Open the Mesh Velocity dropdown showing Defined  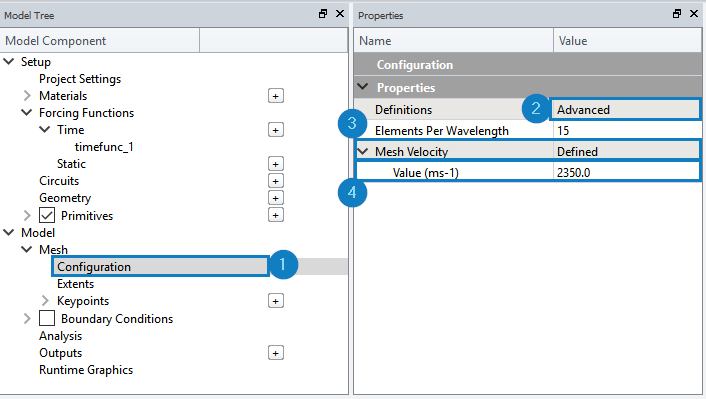point(627,151)
